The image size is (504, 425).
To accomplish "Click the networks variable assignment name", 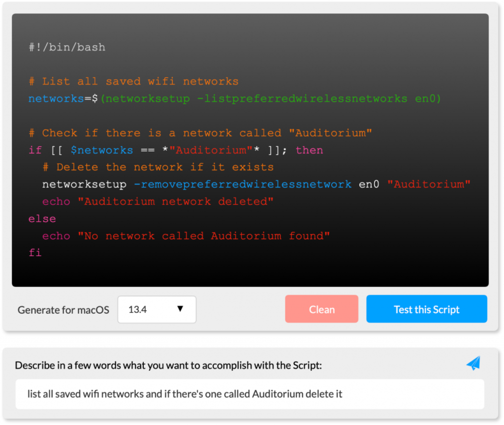I will [x=56, y=98].
